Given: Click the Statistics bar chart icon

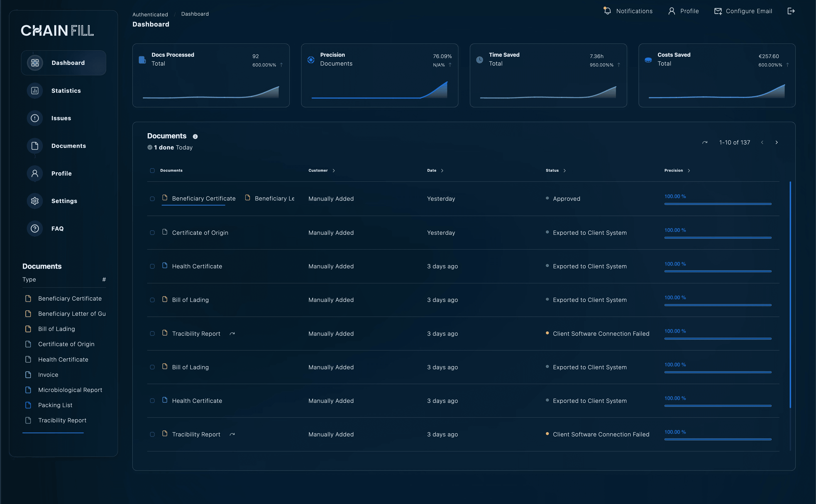Looking at the screenshot, I should [35, 91].
